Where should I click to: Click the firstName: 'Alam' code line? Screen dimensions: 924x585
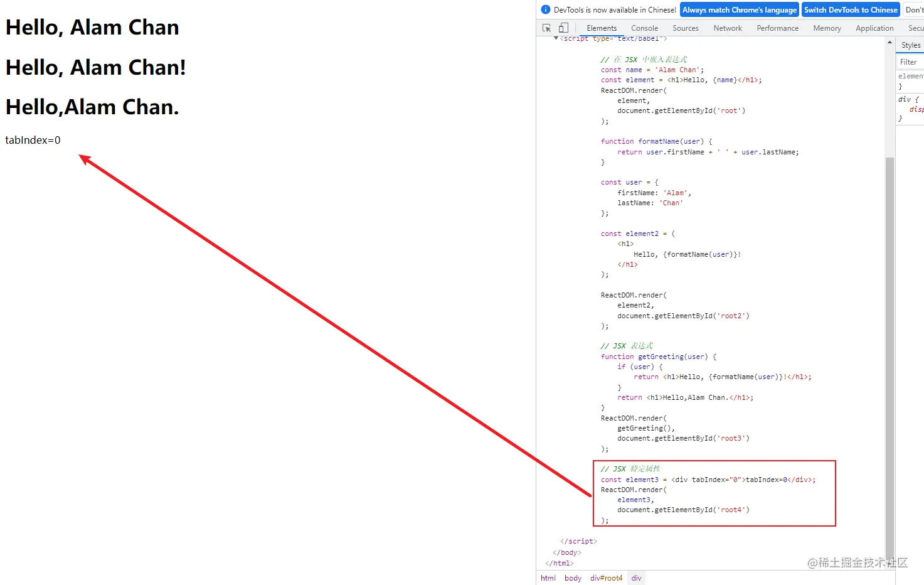point(654,193)
